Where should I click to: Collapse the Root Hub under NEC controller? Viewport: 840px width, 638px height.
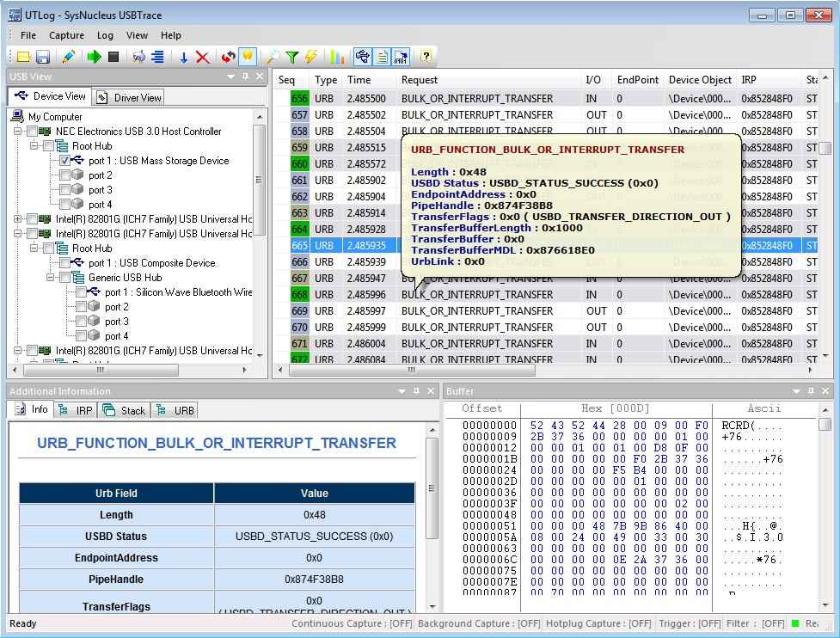(x=34, y=145)
